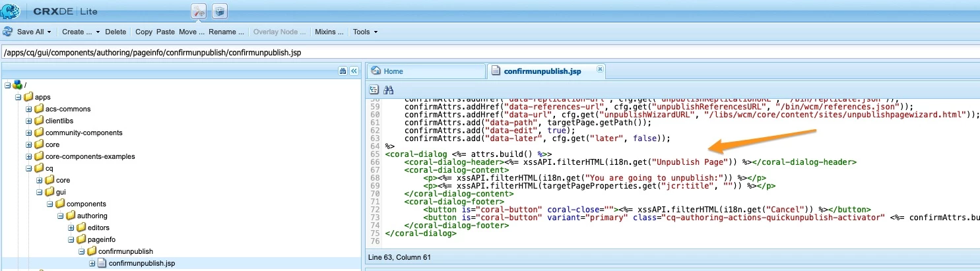Select the cq tree node

(x=49, y=168)
